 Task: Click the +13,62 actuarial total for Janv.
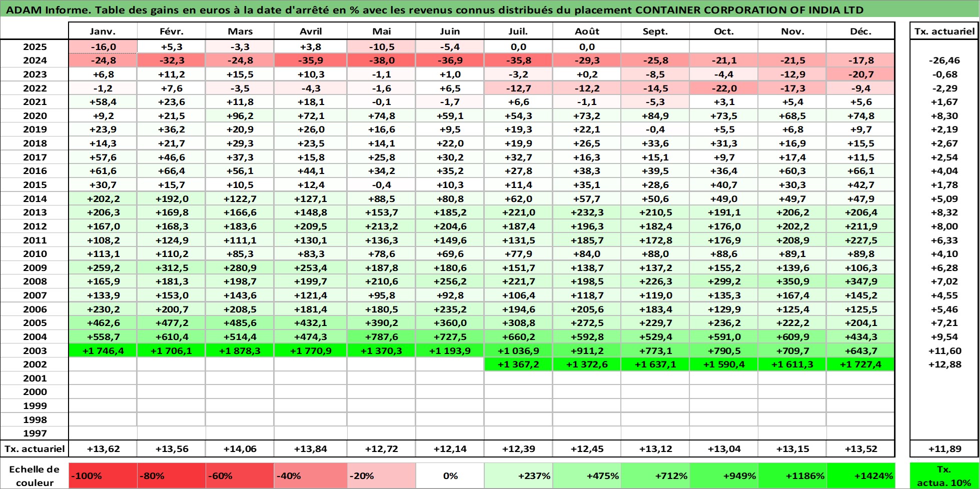(x=103, y=449)
